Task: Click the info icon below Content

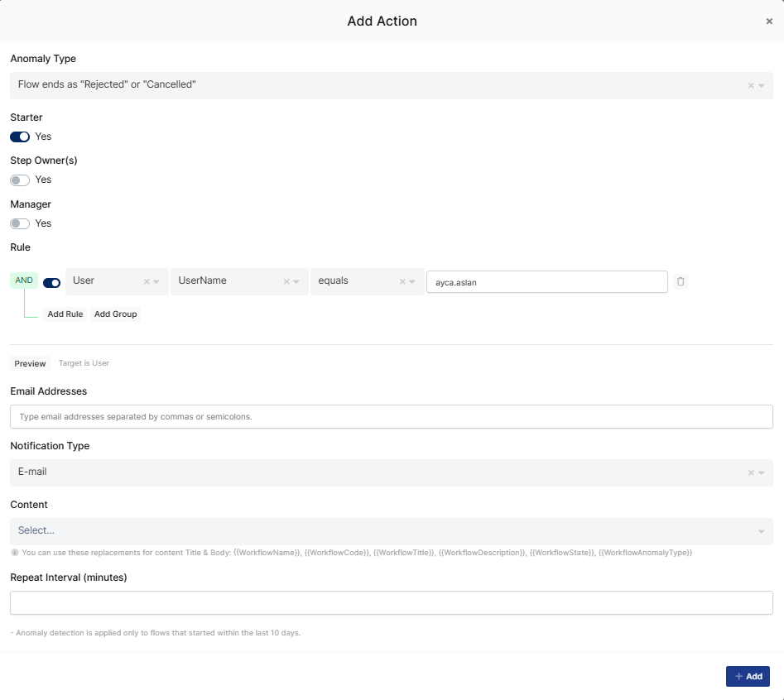Action: [x=15, y=553]
